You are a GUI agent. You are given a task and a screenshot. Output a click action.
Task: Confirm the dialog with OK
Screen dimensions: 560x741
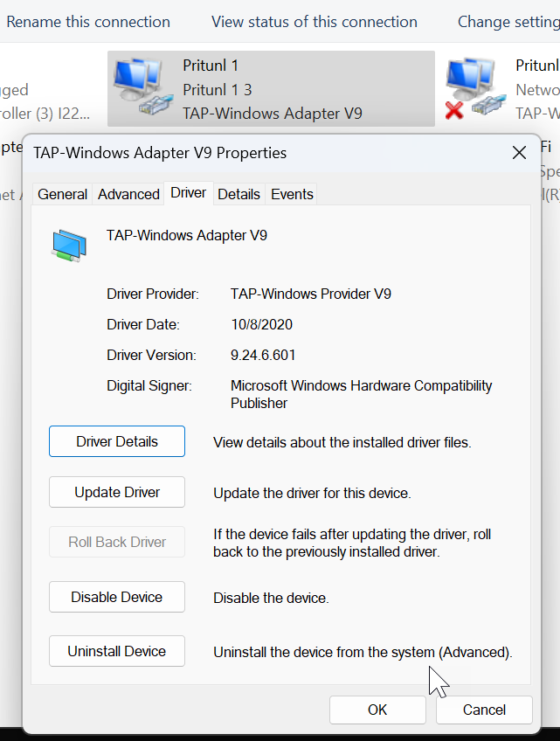pyautogui.click(x=377, y=710)
